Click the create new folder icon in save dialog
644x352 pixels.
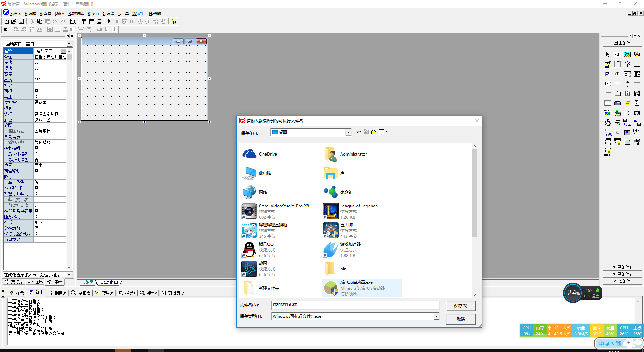point(374,132)
